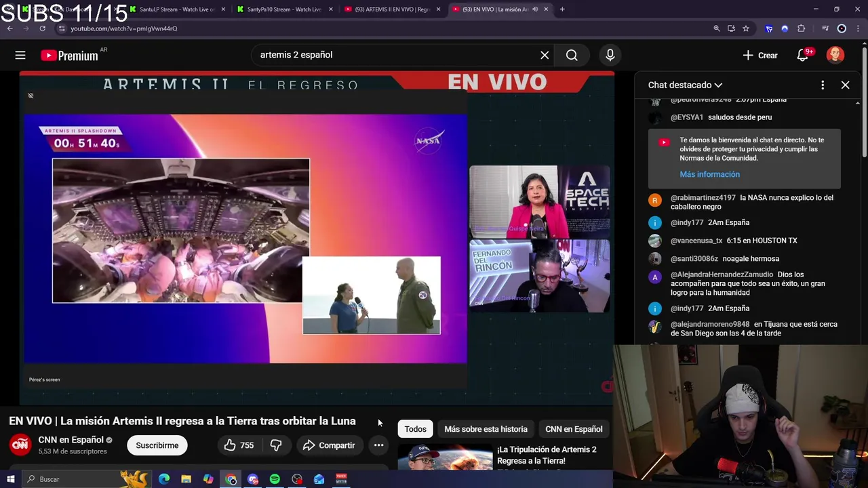Open more actions menu under video
Screen dimensions: 868x488
[378, 445]
